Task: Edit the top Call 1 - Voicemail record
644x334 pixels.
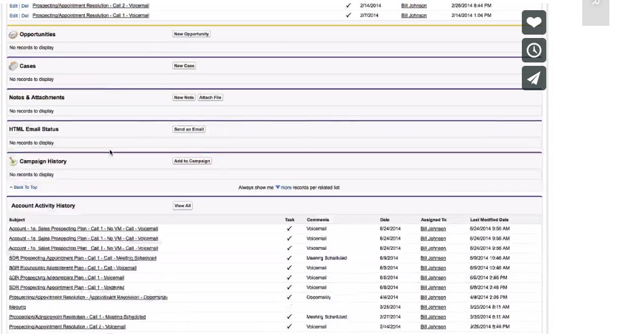Action: tap(14, 16)
